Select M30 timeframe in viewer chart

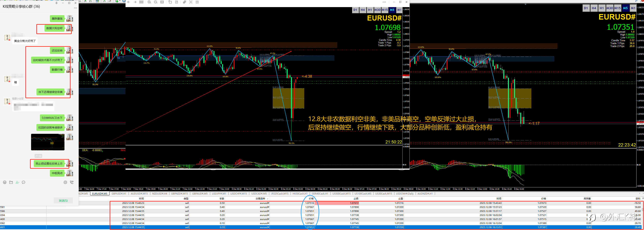coord(377,10)
